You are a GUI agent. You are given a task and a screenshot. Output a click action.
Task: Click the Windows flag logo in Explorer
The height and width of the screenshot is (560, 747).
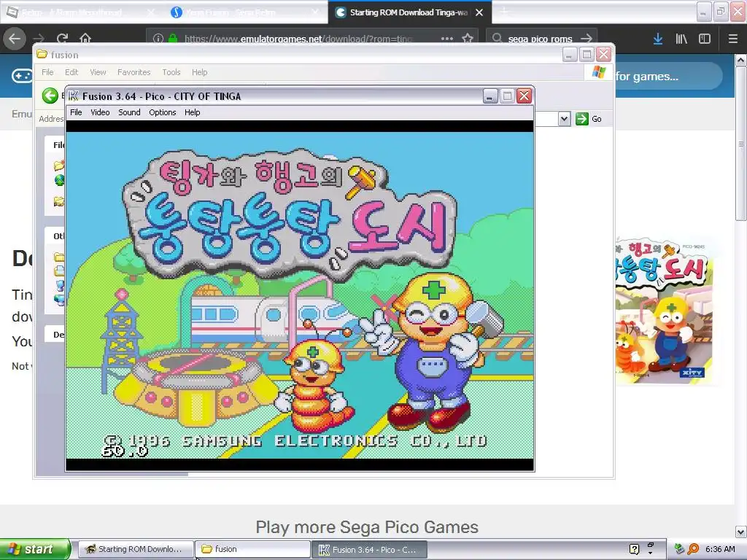(599, 72)
